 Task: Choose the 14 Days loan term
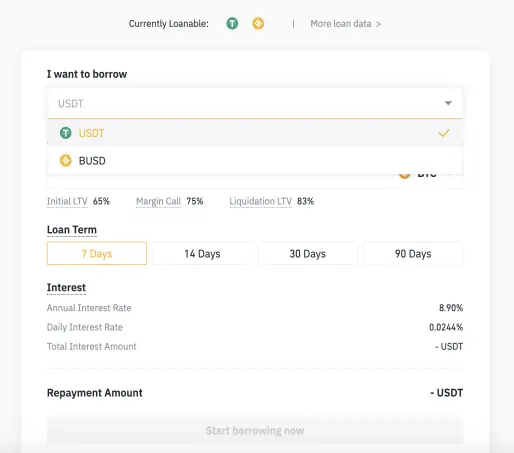tap(202, 253)
